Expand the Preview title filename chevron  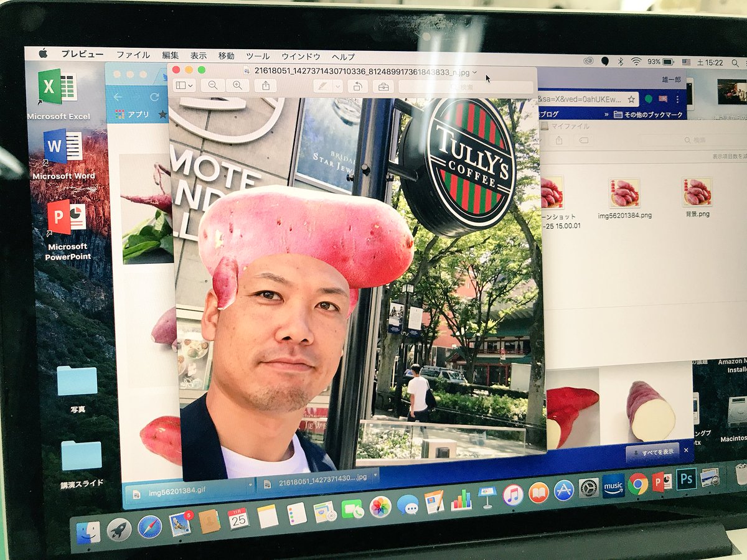click(x=475, y=72)
